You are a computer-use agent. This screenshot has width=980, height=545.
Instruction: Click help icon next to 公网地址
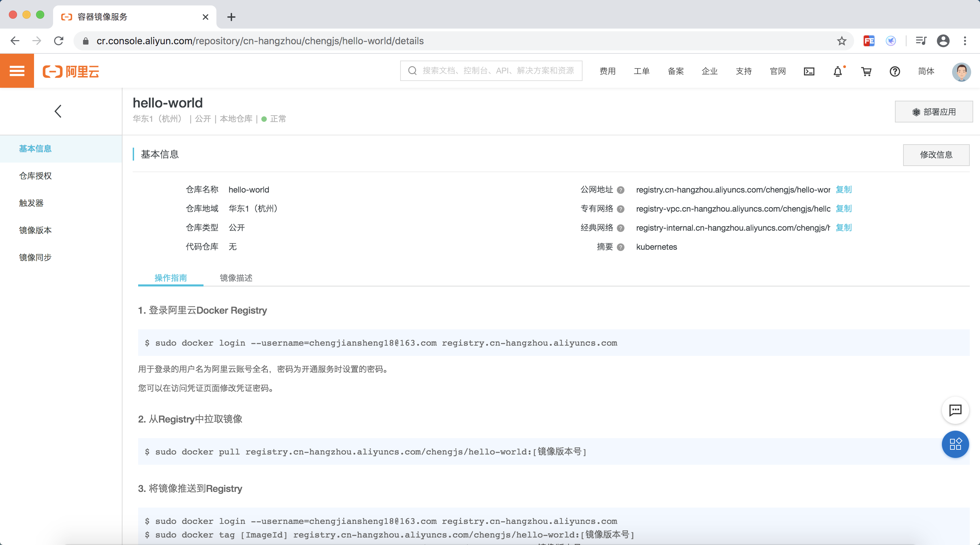pos(620,190)
